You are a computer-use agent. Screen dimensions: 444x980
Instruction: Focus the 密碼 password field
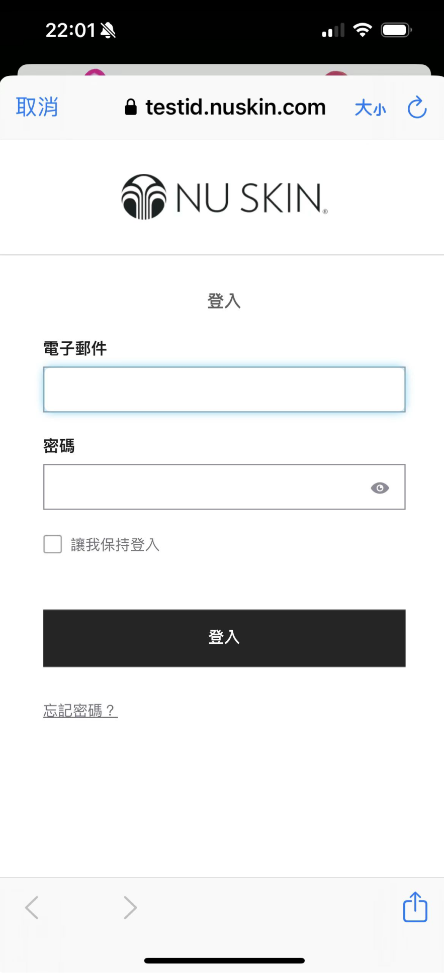click(x=224, y=487)
